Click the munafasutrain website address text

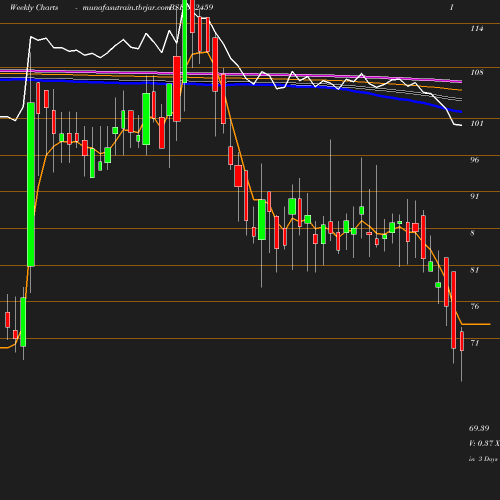(127, 7)
